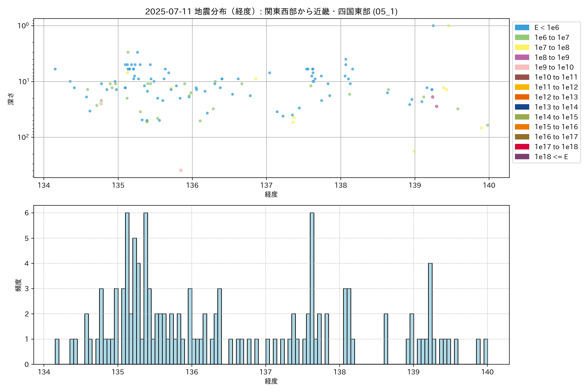Click the chart title text at top
The width and height of the screenshot is (588, 392).
click(271, 11)
